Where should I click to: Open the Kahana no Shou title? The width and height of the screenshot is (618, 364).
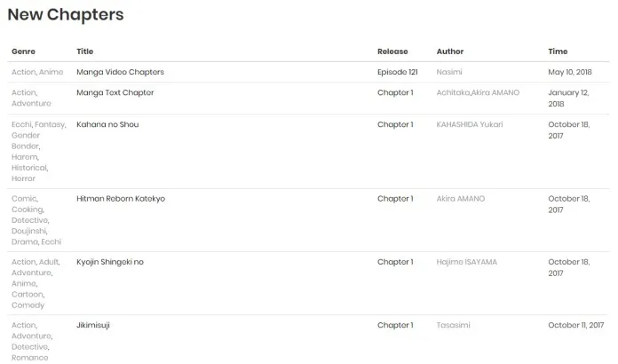click(x=107, y=124)
